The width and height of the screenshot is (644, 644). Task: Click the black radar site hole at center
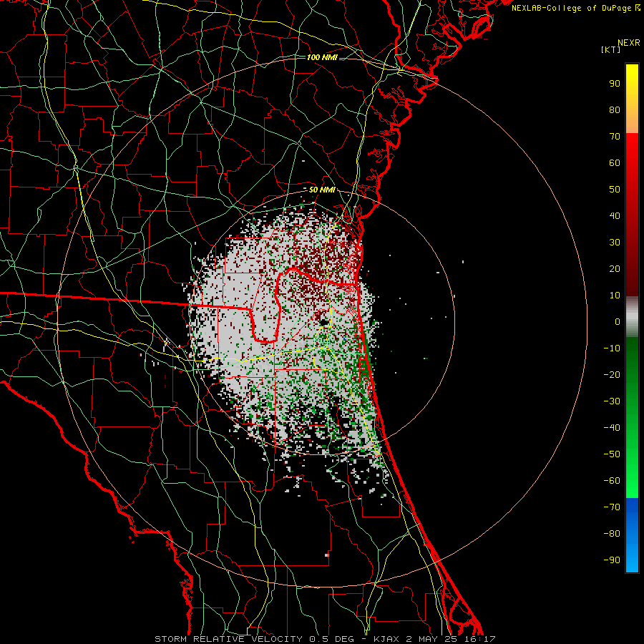324,323
